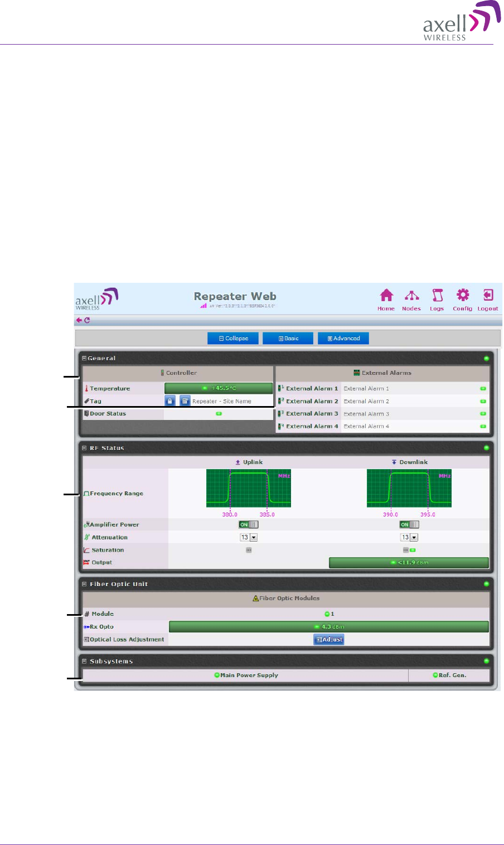Open the Logs scroll icon
The image size is (504, 845).
[x=438, y=295]
